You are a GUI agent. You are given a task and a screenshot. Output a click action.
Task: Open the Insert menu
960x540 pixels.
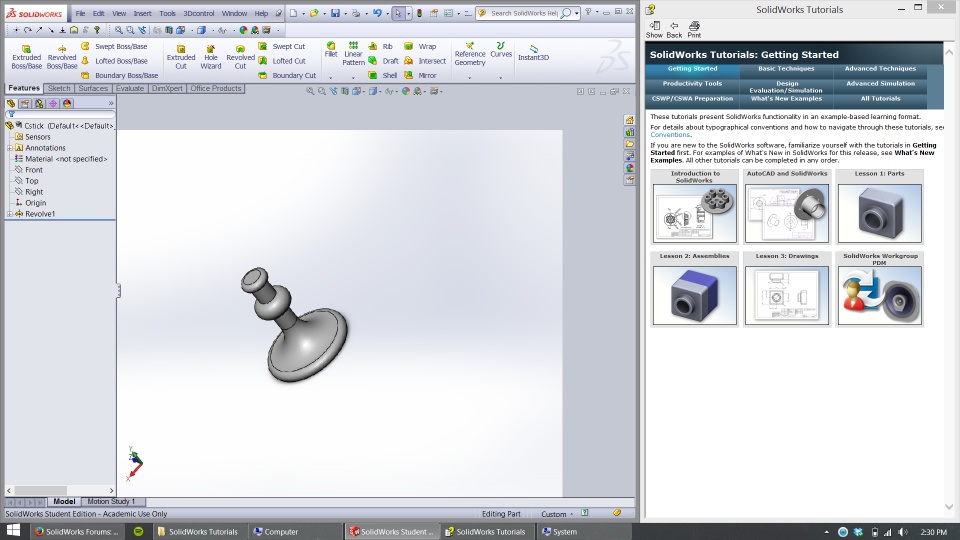pyautogui.click(x=142, y=13)
